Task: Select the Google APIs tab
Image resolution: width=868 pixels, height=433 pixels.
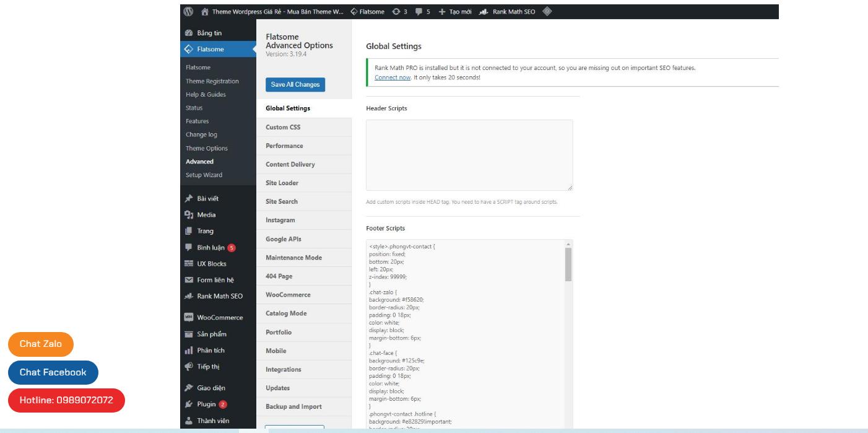Action: pyautogui.click(x=304, y=239)
